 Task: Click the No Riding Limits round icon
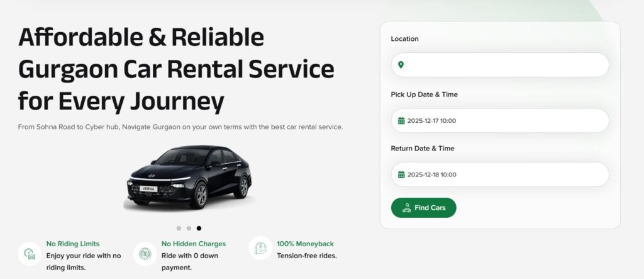tap(30, 254)
